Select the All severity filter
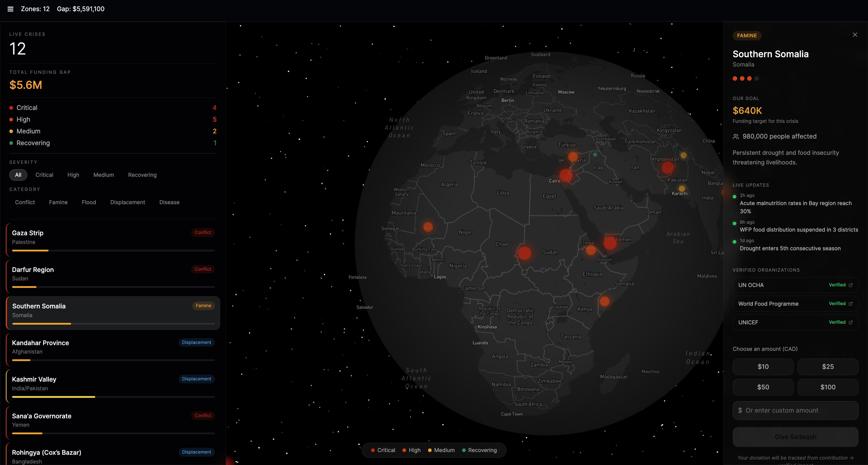 [x=18, y=175]
